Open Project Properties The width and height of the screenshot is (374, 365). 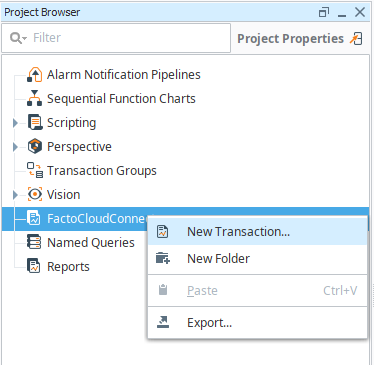click(x=300, y=39)
